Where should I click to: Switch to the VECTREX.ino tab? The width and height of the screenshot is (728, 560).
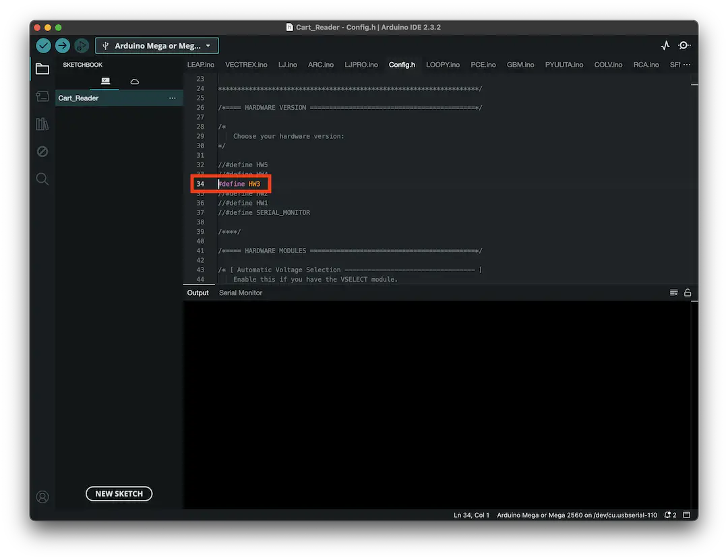pyautogui.click(x=246, y=65)
